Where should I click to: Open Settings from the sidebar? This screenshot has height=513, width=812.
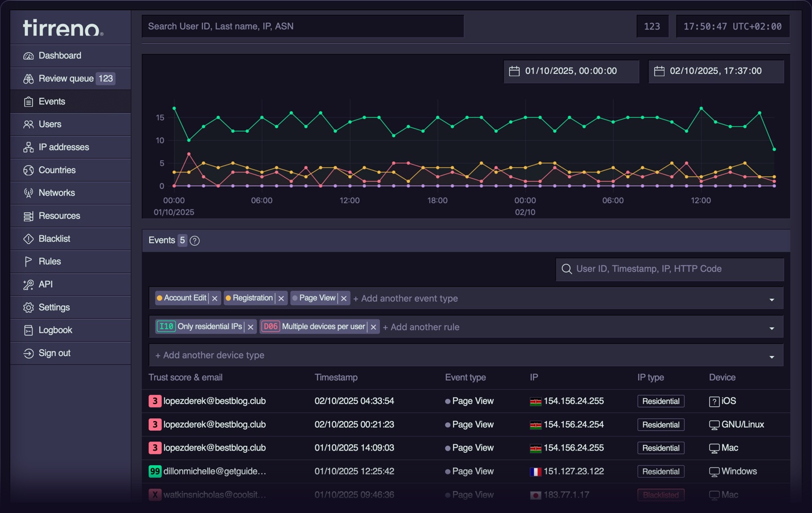pos(28,307)
